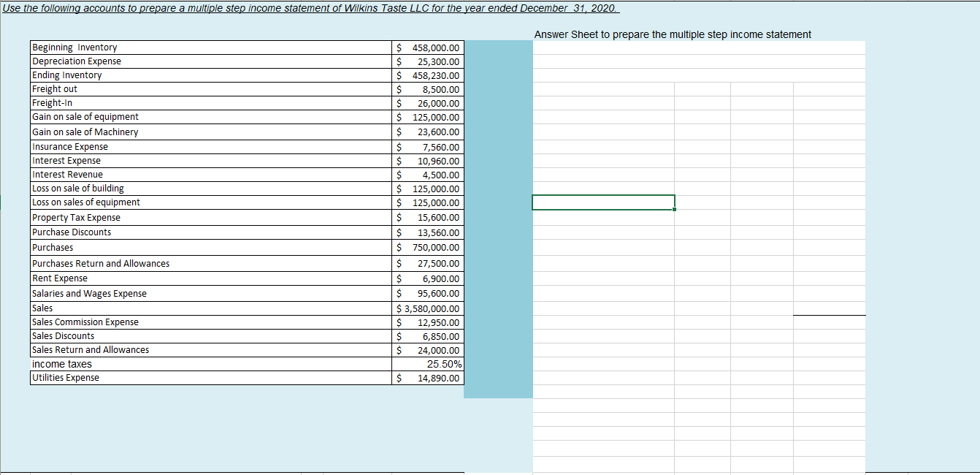Select the 14,890.00 utilities value
980x475 pixels.
point(429,378)
